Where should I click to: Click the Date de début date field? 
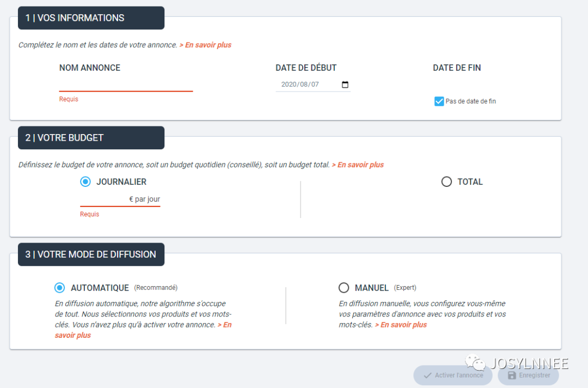(x=308, y=85)
